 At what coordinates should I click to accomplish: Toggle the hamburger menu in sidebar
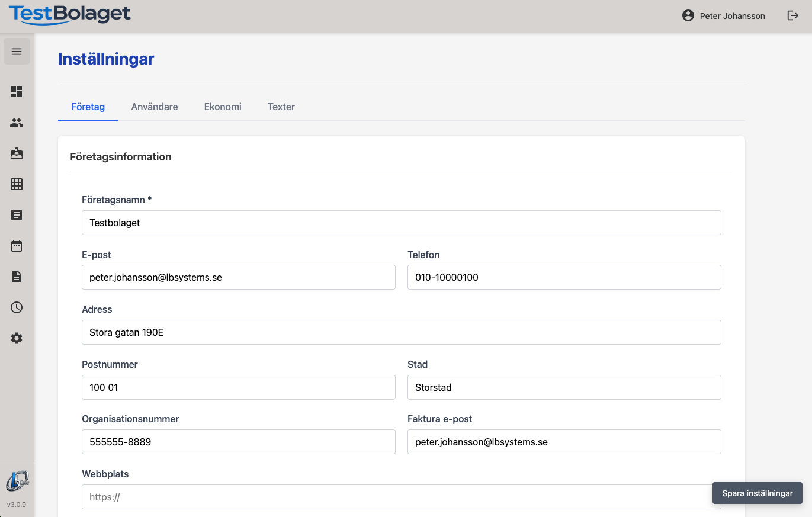tap(17, 52)
